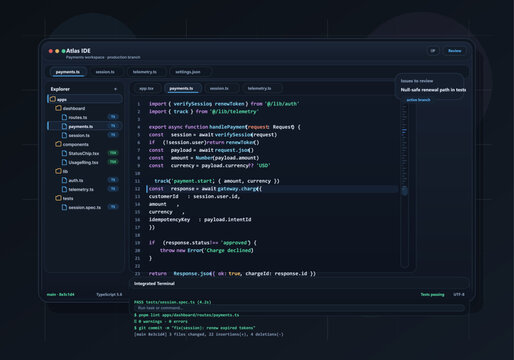Image resolution: width=514 pixels, height=360 pixels.
Task: Click the Atlas IDE title text
Action: (78, 51)
